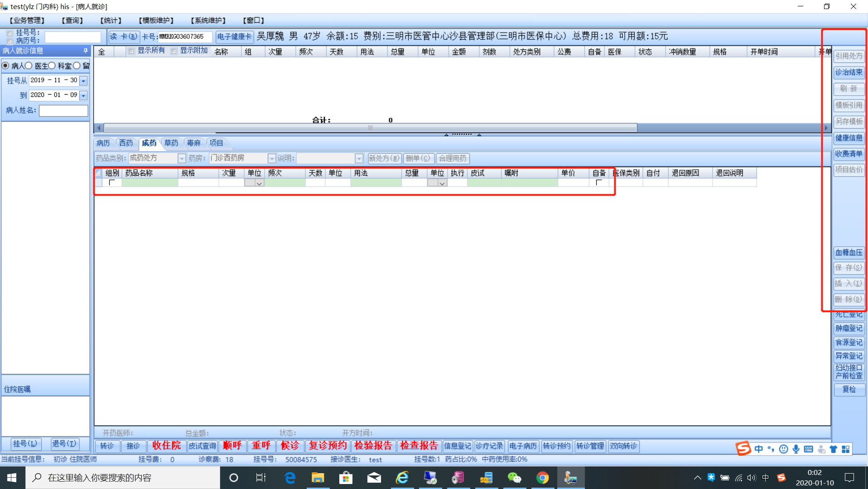Click the 诊治结束 button
Screen dimensions: 868x489
point(849,72)
